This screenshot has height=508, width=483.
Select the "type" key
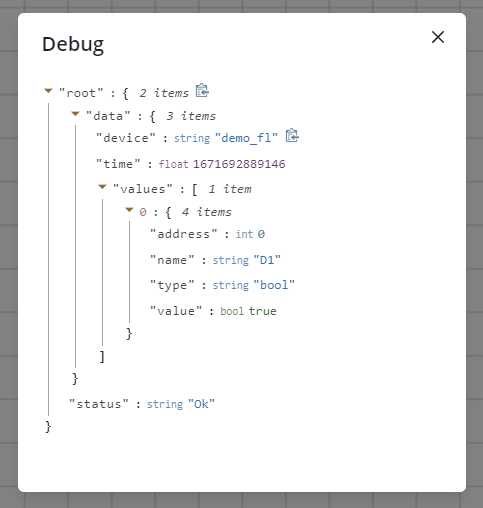pyautogui.click(x=172, y=285)
